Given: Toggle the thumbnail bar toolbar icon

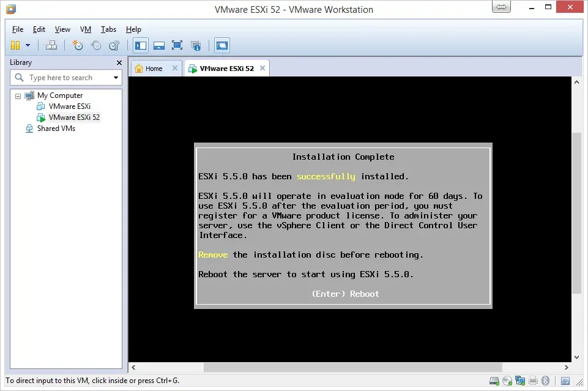Looking at the screenshot, I should pyautogui.click(x=159, y=46).
